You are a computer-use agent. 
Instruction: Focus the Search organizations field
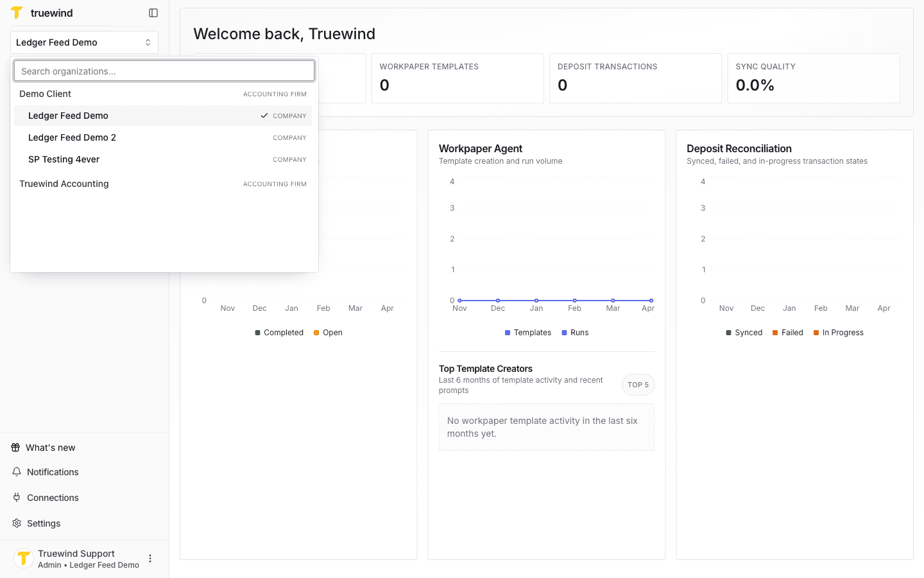(164, 71)
